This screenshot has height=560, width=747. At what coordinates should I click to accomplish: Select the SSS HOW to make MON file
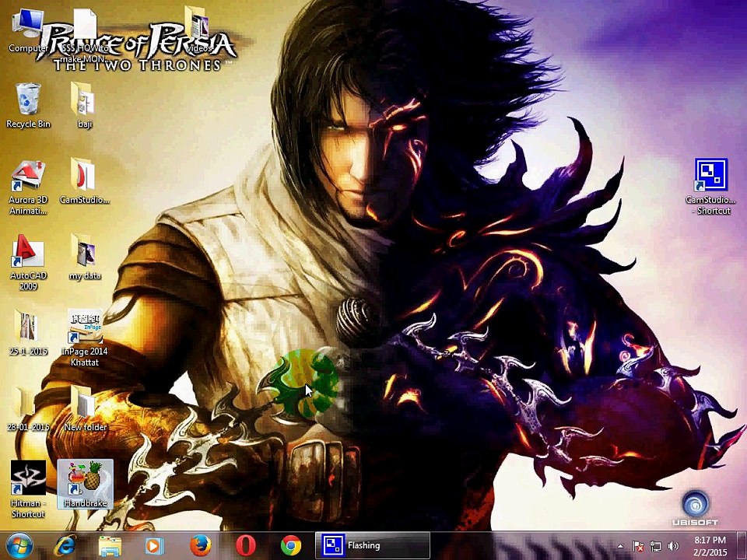pos(85,36)
